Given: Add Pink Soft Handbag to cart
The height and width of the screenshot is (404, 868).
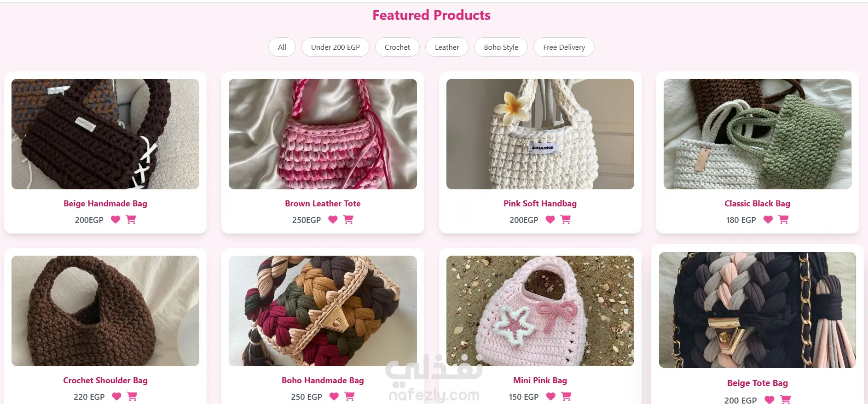Looking at the screenshot, I should click(x=566, y=220).
